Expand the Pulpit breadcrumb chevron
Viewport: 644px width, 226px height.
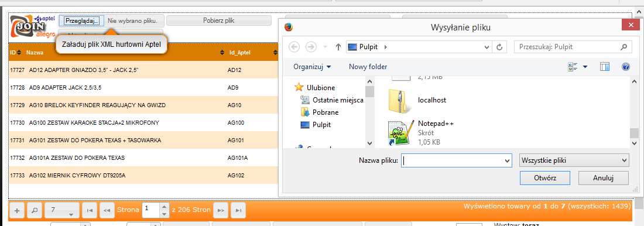(385, 47)
